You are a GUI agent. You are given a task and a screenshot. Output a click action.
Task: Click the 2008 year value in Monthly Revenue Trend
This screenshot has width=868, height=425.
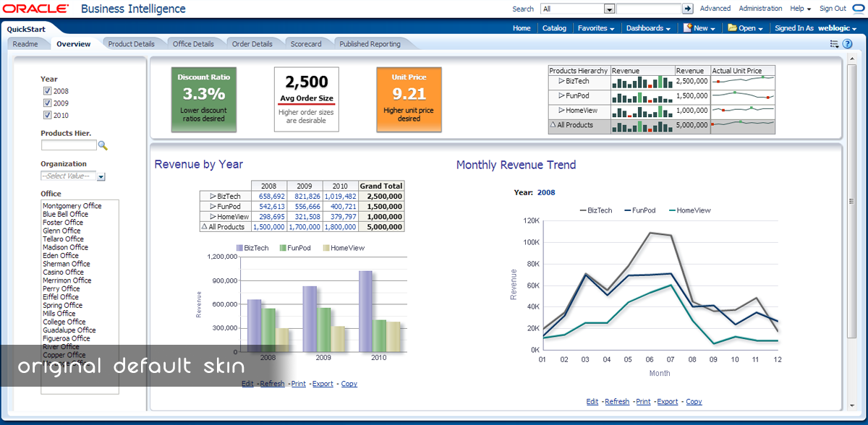[546, 192]
